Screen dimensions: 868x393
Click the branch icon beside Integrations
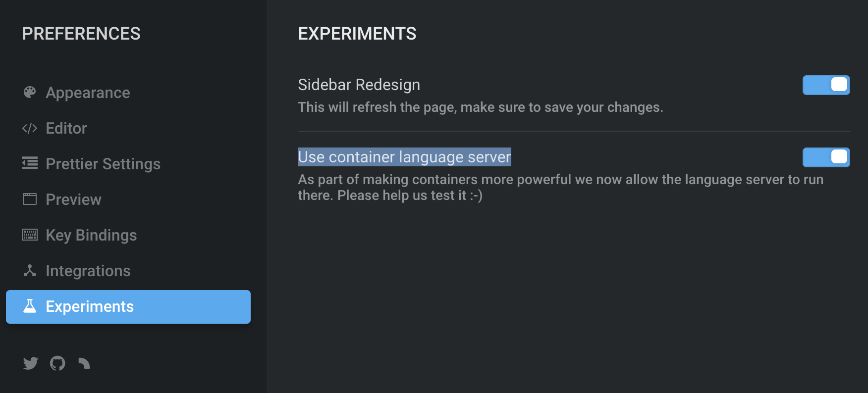point(30,271)
